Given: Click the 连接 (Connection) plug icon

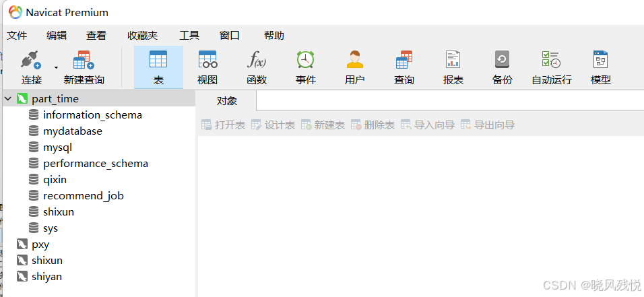Looking at the screenshot, I should (31, 60).
